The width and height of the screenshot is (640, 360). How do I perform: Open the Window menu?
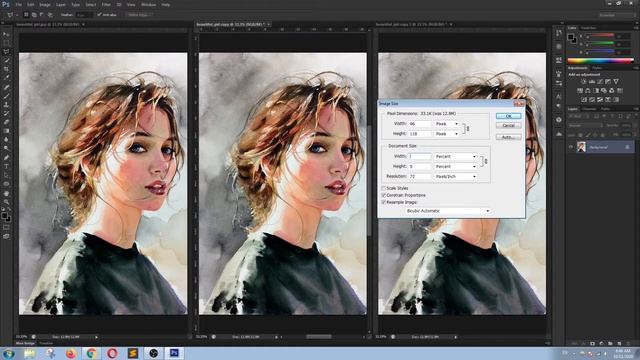[148, 4]
